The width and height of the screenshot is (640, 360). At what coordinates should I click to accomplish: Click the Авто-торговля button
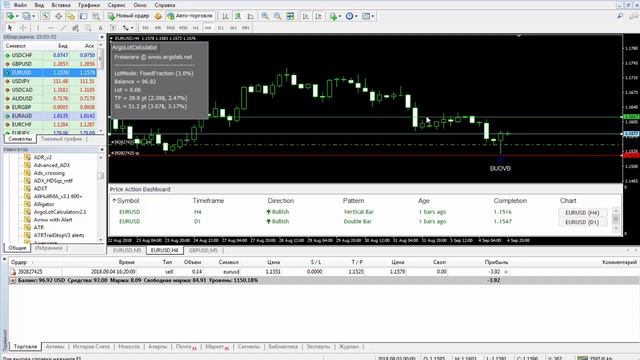(190, 16)
